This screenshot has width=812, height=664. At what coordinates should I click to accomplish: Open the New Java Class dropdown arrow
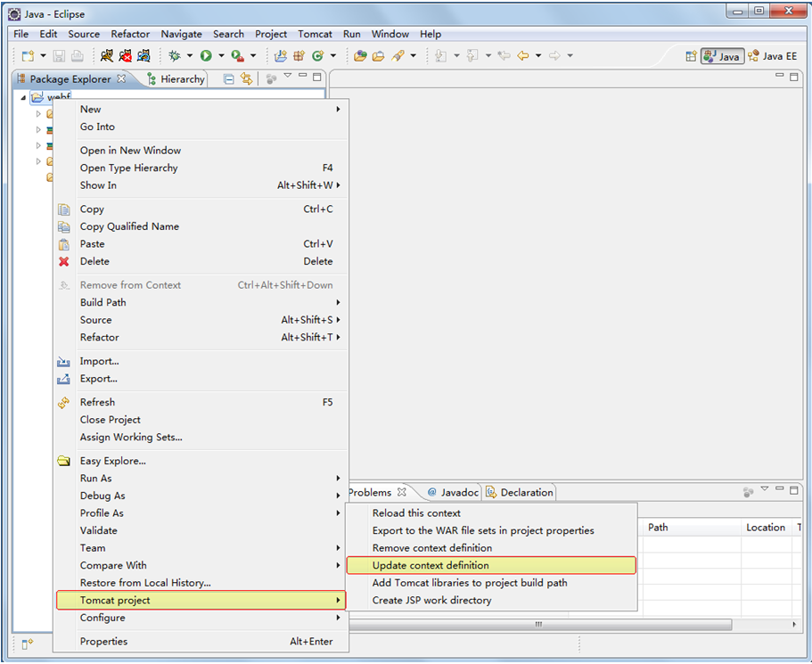click(x=333, y=55)
